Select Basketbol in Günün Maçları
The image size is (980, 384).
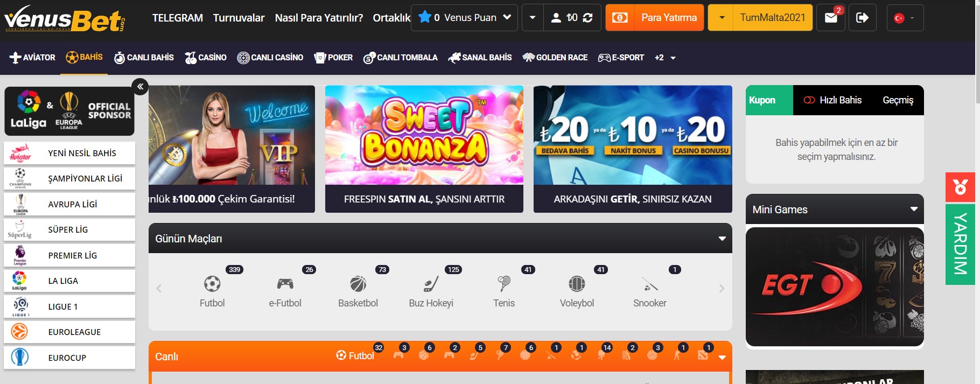click(x=358, y=292)
